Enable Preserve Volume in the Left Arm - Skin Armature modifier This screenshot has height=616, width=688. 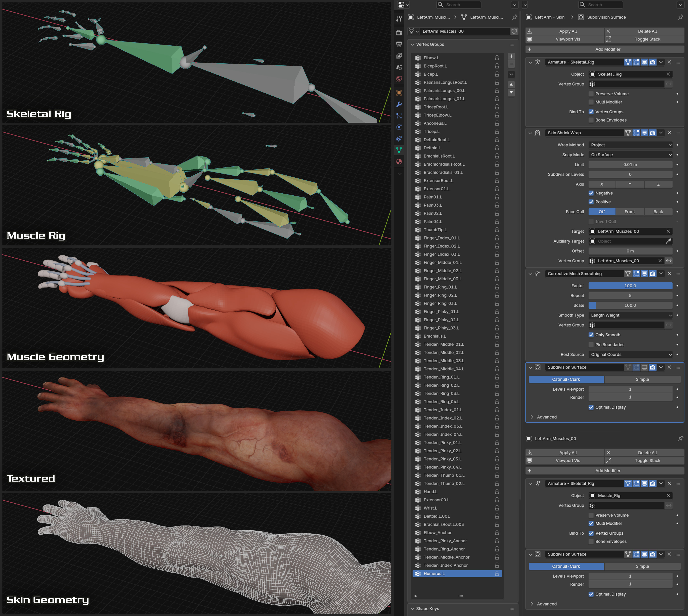coord(591,94)
